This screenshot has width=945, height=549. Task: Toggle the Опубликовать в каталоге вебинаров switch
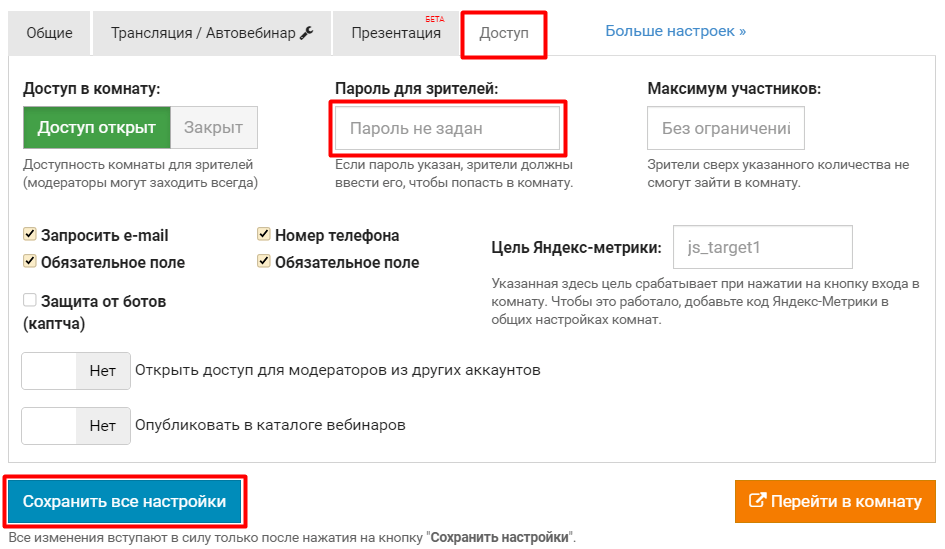tap(76, 425)
